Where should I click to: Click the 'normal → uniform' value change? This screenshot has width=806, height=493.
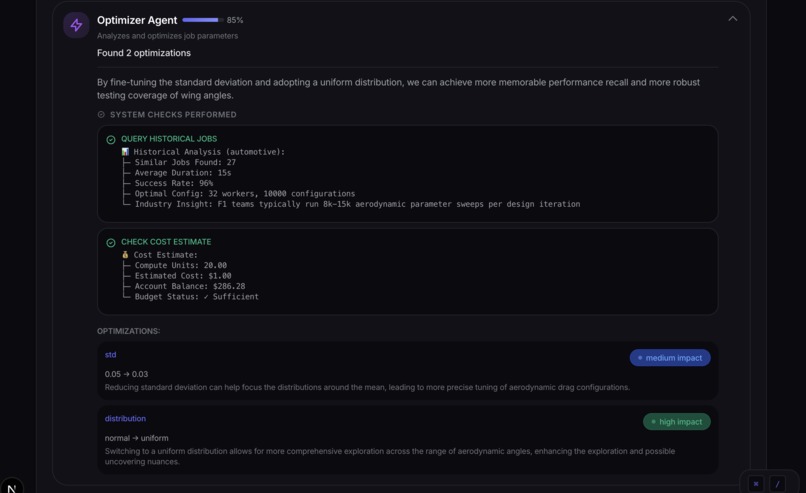[137, 438]
